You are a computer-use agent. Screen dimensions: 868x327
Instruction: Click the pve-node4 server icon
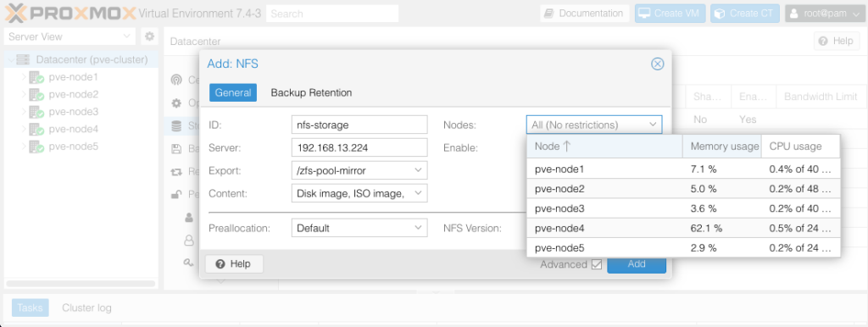click(36, 130)
